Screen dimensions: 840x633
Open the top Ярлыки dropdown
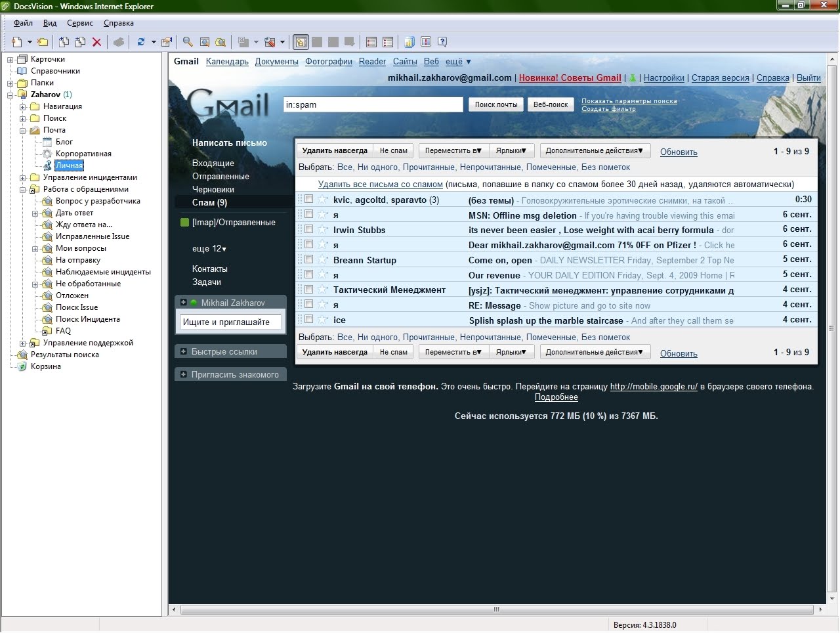(511, 151)
